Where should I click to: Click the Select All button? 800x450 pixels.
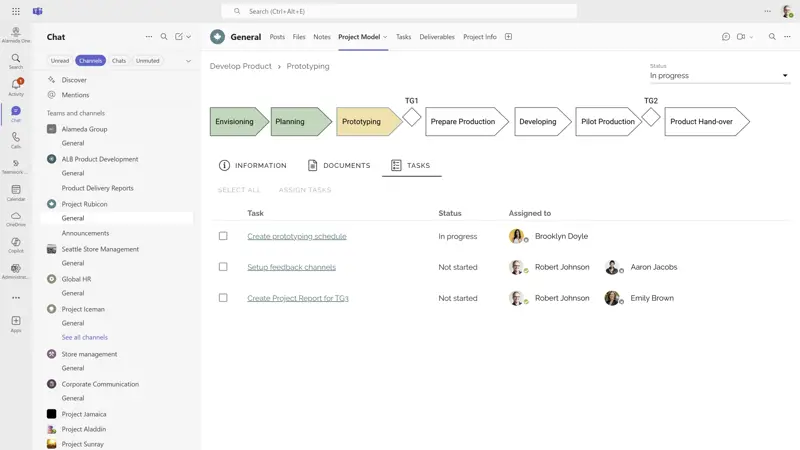point(239,190)
